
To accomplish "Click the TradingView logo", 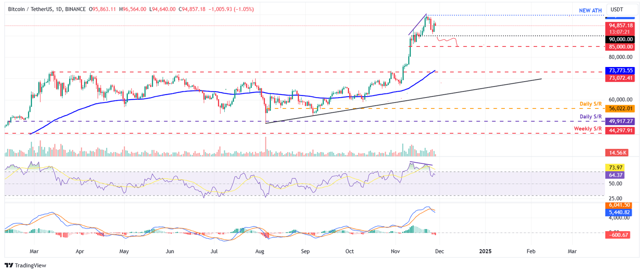I will (x=26, y=265).
